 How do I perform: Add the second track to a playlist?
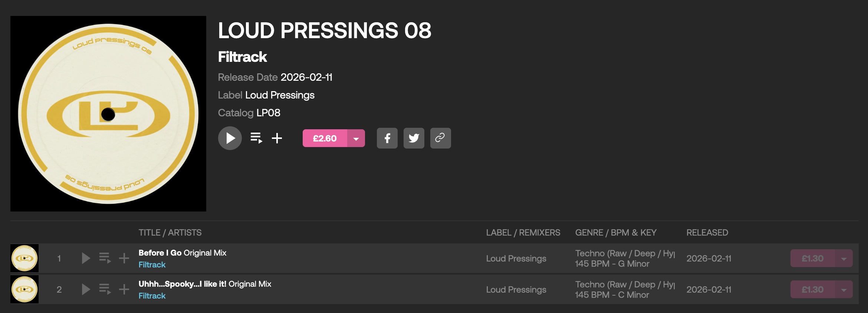(x=124, y=289)
